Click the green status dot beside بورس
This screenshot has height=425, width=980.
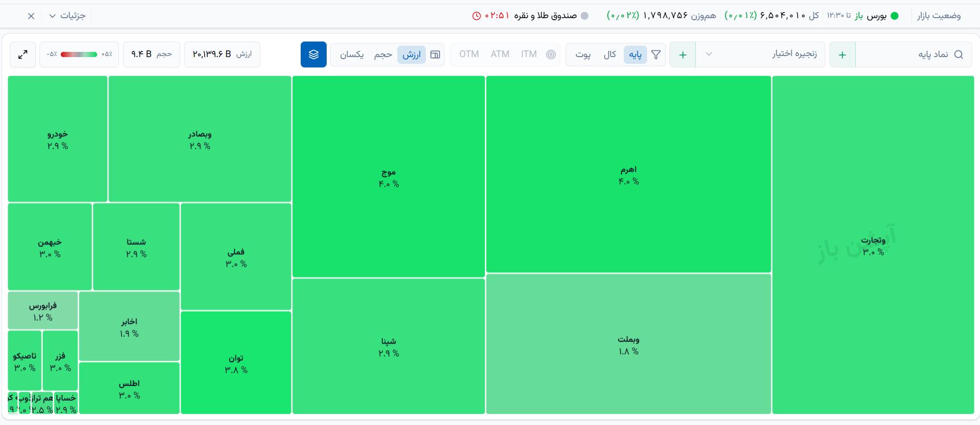click(894, 16)
